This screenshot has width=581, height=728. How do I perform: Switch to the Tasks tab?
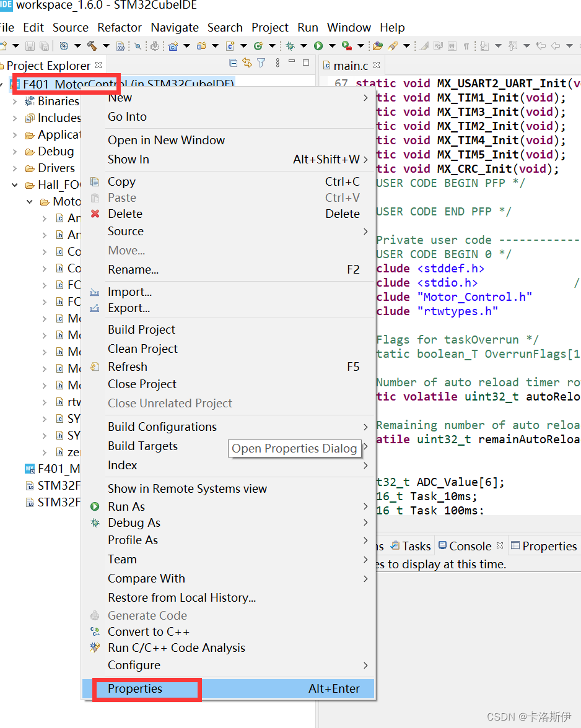point(411,546)
